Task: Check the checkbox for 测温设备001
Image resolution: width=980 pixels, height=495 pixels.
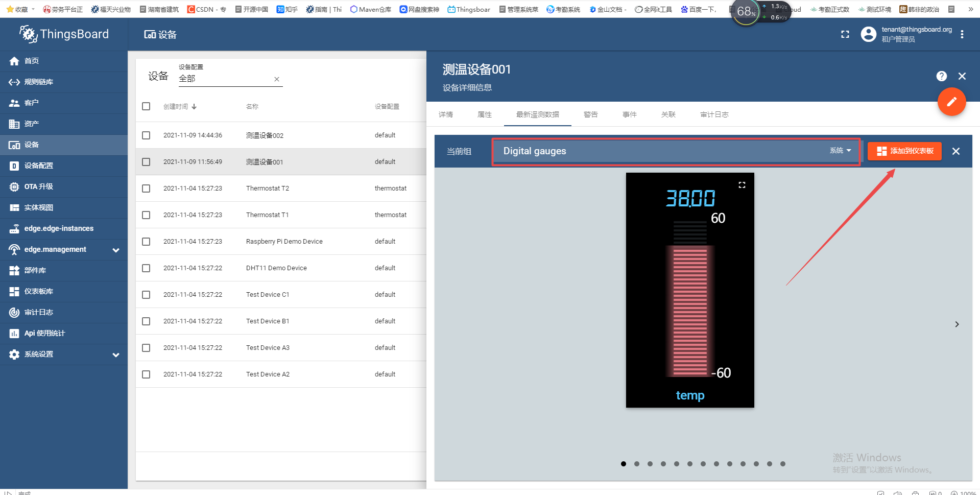Action: pyautogui.click(x=146, y=161)
